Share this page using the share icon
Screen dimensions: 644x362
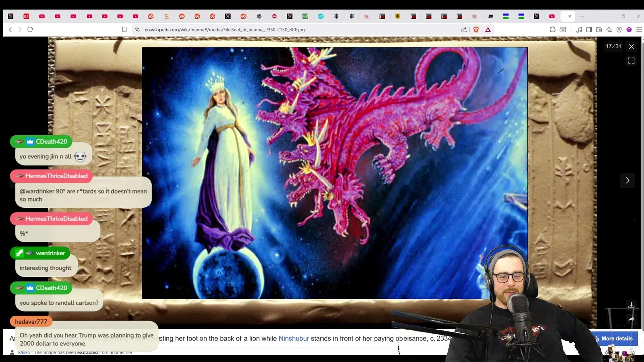[464, 30]
